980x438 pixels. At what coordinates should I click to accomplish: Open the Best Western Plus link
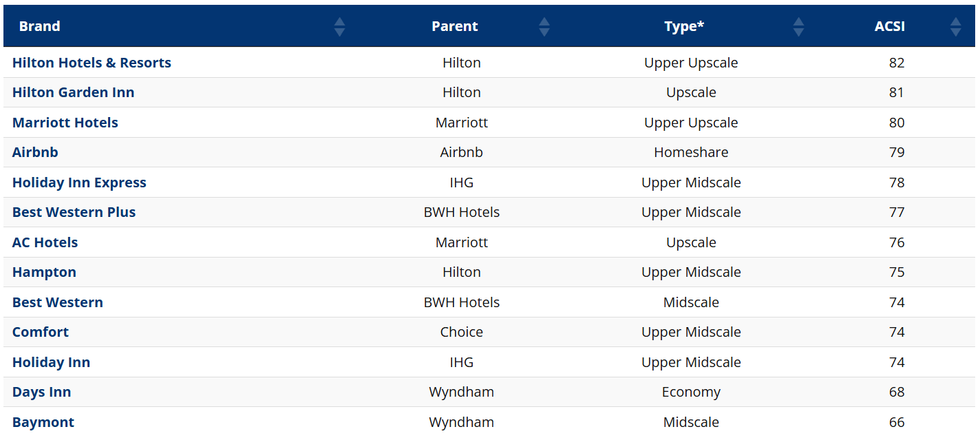(74, 212)
